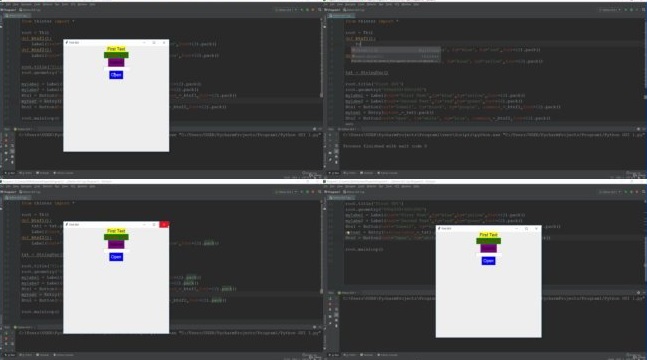Screen dimensions: 647x360
Task: Open Terminal tab in upper-right IDE bottom bar
Action: coord(367,173)
